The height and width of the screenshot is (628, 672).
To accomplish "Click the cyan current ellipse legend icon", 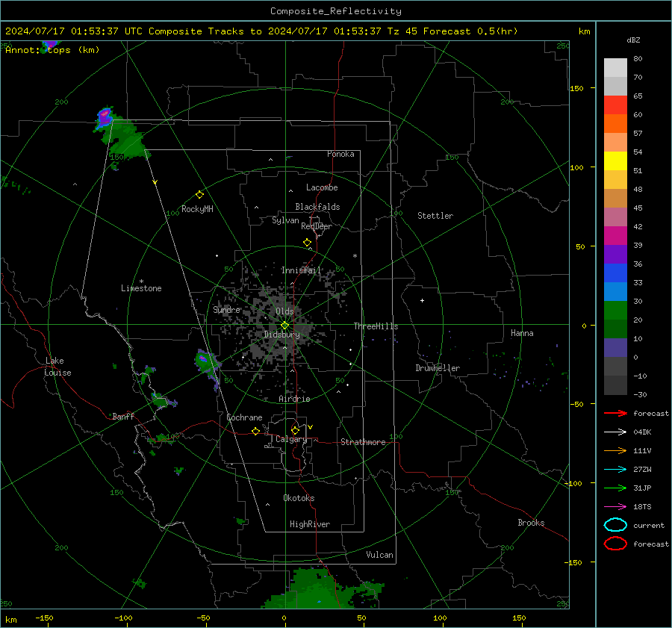I will click(x=615, y=525).
